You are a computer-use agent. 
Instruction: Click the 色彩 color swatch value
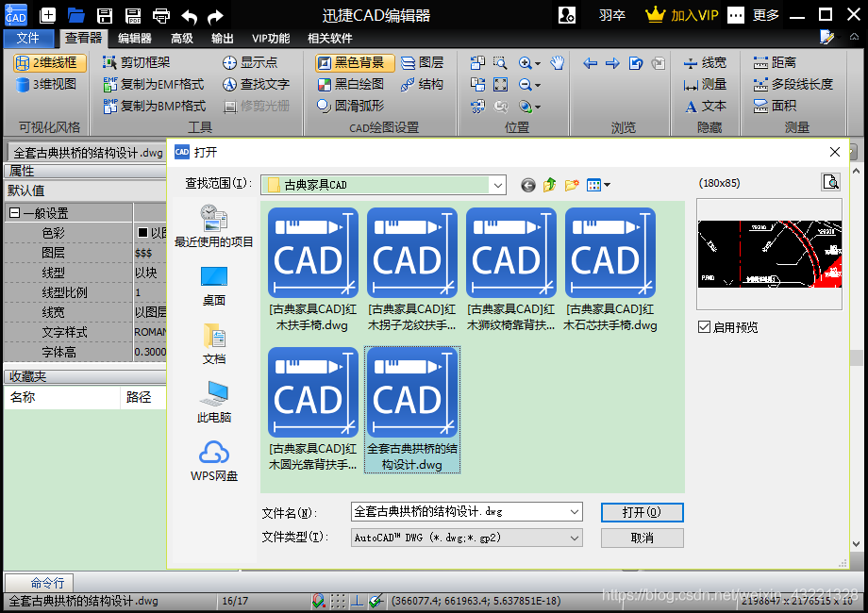click(x=142, y=233)
